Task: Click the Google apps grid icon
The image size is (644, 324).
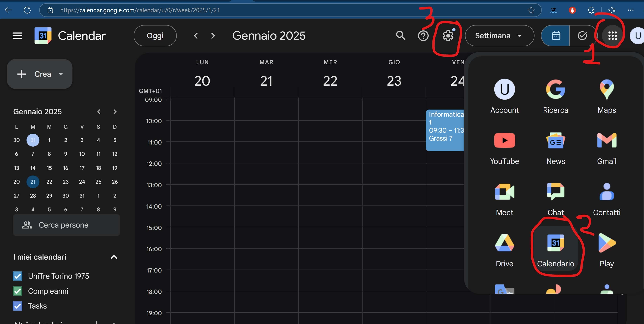Action: 612,35
